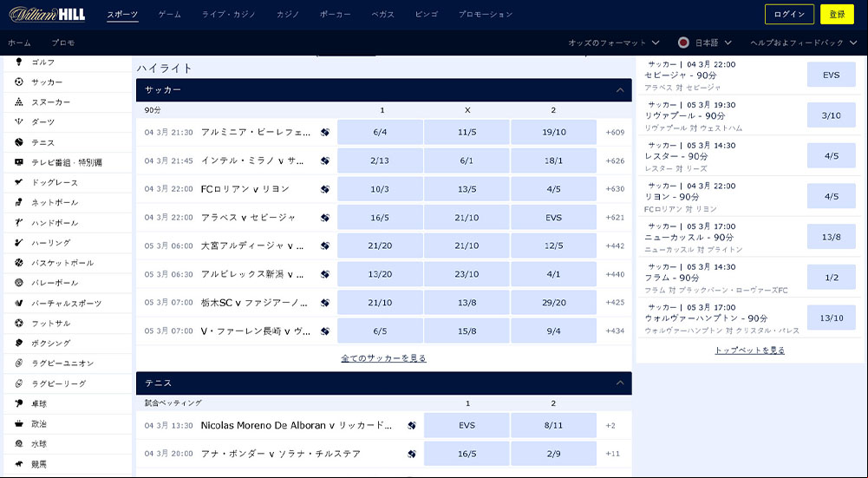Open darts via its sidebar icon
Image resolution: width=868 pixels, height=478 pixels.
[19, 121]
